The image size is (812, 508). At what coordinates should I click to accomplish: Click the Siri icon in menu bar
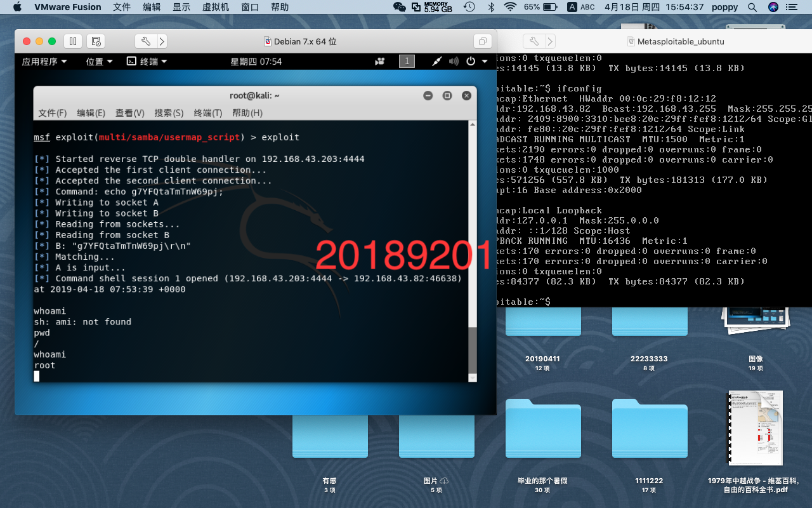click(x=773, y=7)
